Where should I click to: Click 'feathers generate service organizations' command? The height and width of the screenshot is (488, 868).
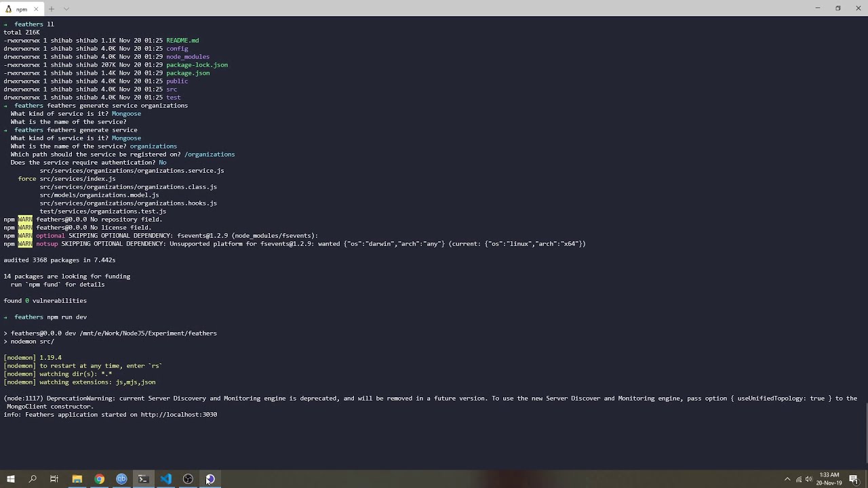coord(117,106)
